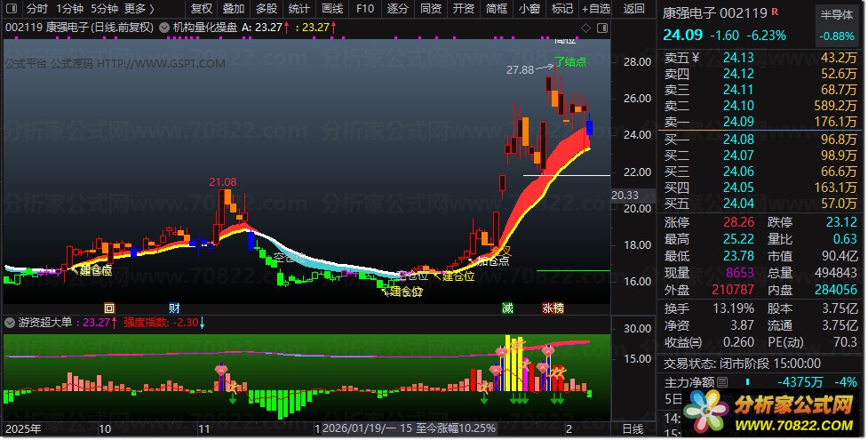This screenshot has height=440, width=868.
Task: Select the 5分钟 period
Action: pos(104,8)
